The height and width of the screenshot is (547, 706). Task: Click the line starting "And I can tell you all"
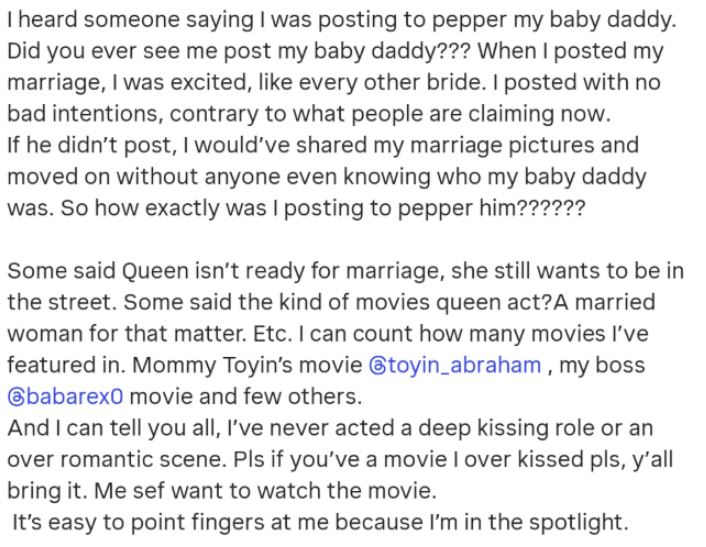tap(330, 428)
